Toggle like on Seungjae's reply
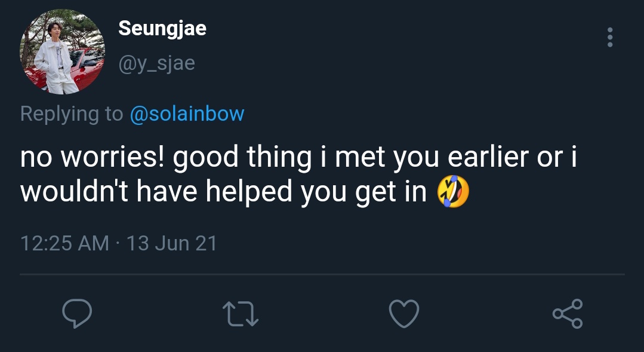 403,313
